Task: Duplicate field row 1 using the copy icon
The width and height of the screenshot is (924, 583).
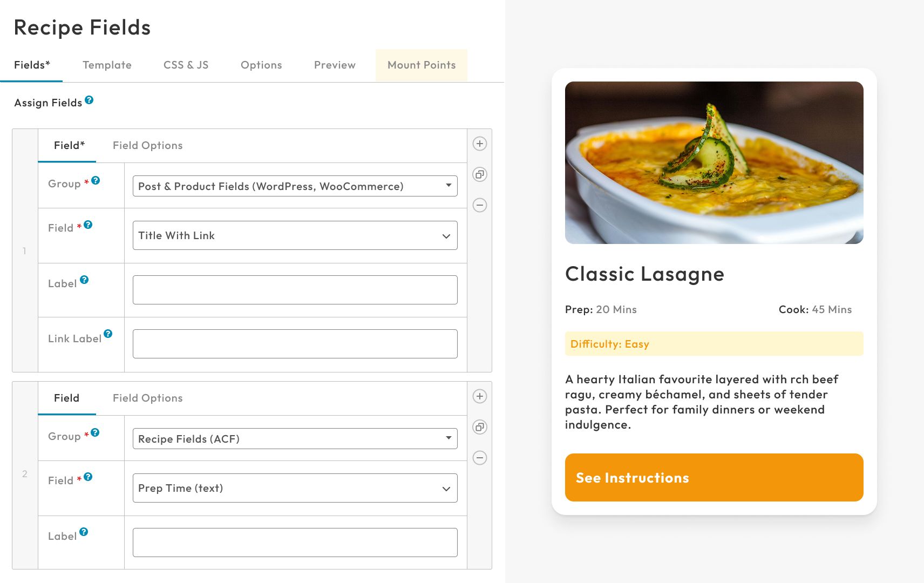Action: coord(479,174)
